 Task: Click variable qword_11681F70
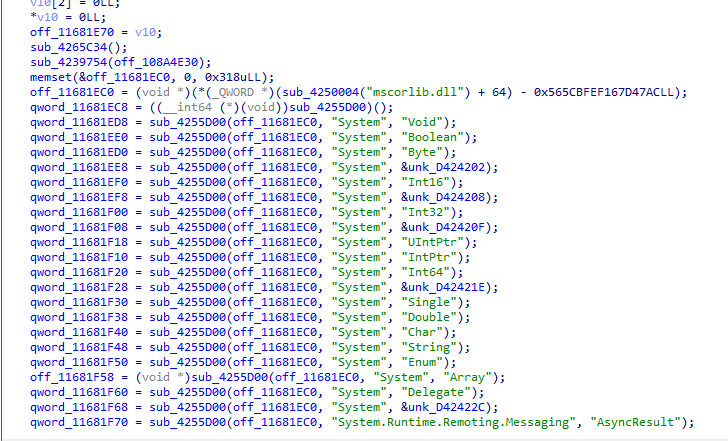(79, 422)
